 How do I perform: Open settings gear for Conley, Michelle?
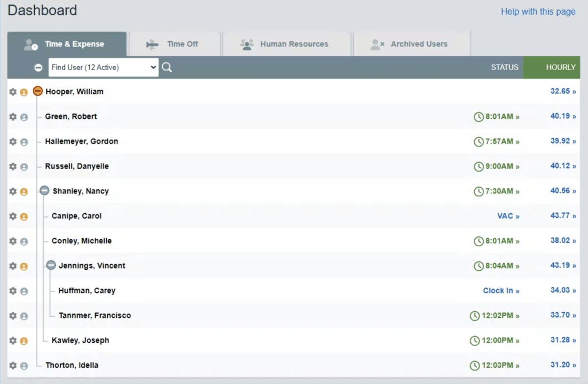click(13, 241)
